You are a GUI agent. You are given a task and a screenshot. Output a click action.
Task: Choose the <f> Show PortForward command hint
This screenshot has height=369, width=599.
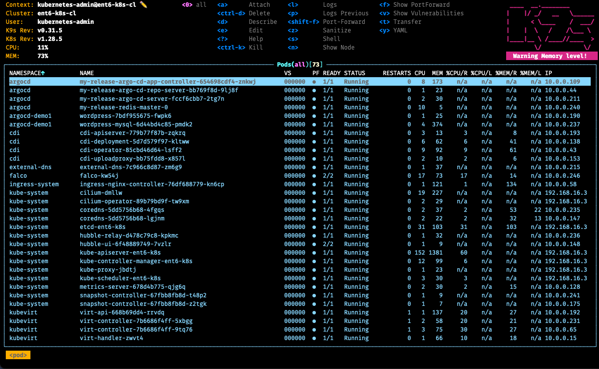(415, 5)
